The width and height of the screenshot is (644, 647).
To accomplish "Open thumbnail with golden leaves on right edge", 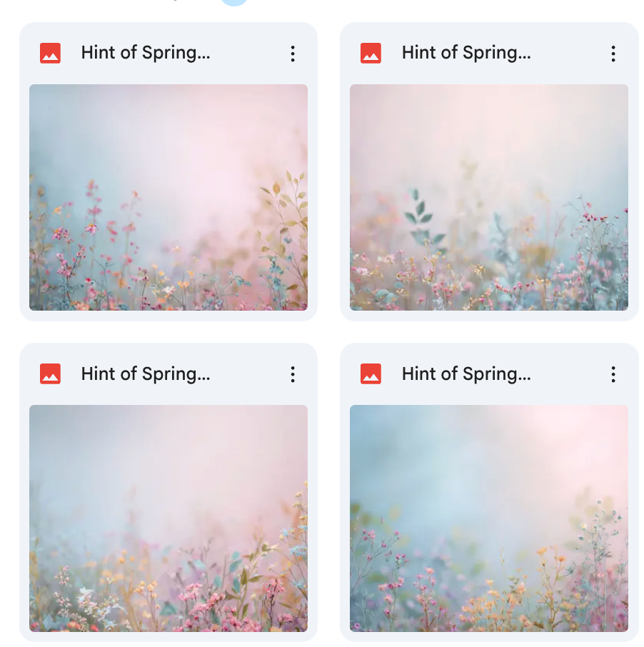I will (168, 197).
